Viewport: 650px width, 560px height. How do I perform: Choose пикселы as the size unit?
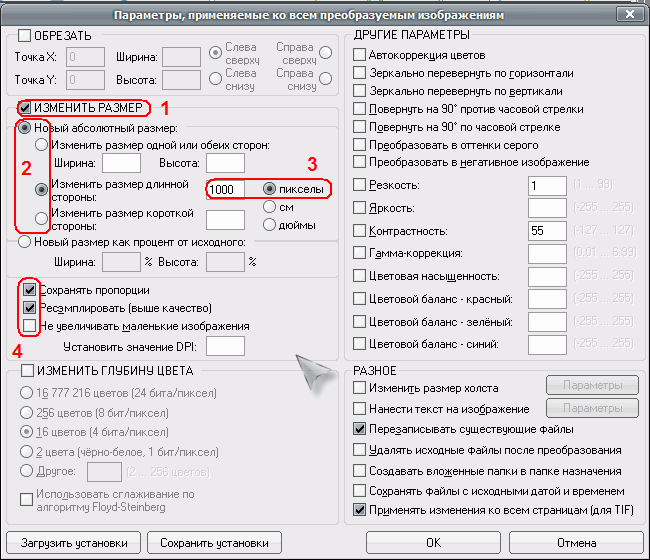[x=270, y=188]
